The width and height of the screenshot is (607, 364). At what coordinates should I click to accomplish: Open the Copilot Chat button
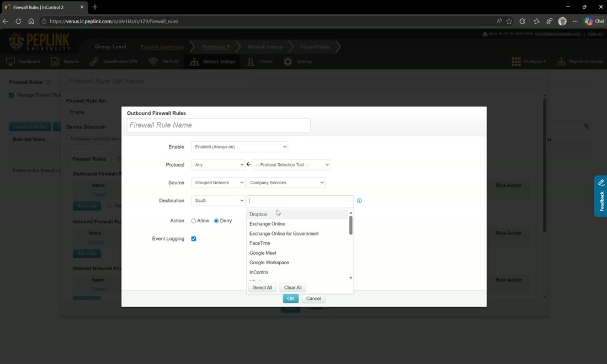595,22
